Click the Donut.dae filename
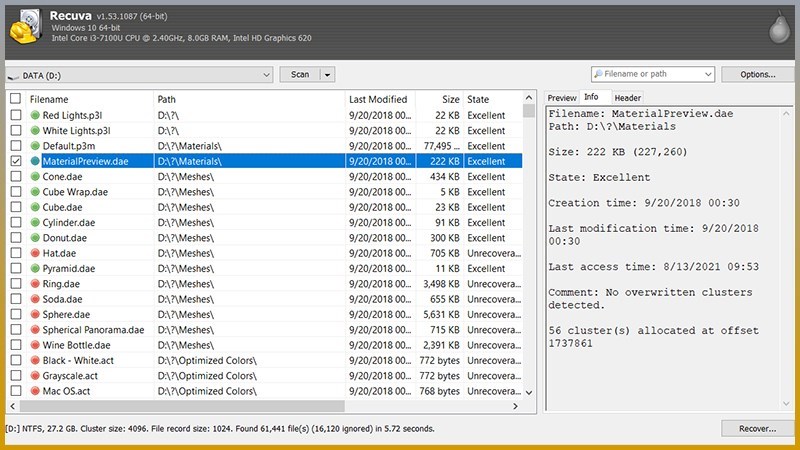Screen dimensions: 800x450 [65, 238]
